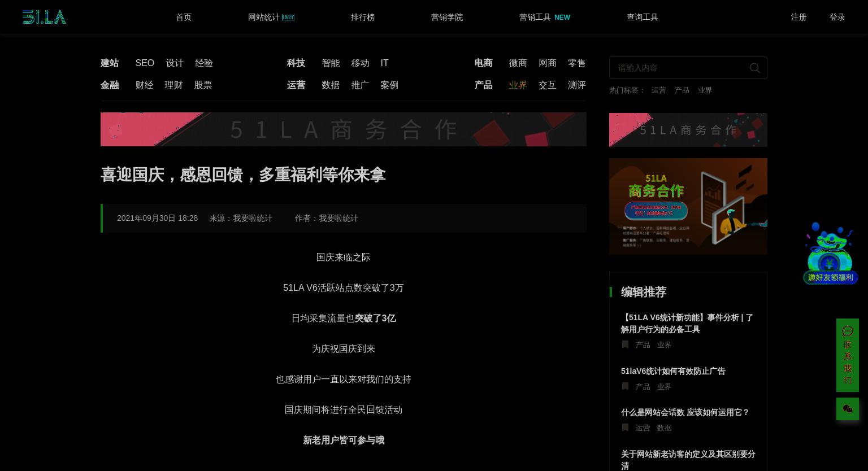This screenshot has width=868, height=471.
Task: Open the 理财 subcategory
Action: [x=173, y=85]
